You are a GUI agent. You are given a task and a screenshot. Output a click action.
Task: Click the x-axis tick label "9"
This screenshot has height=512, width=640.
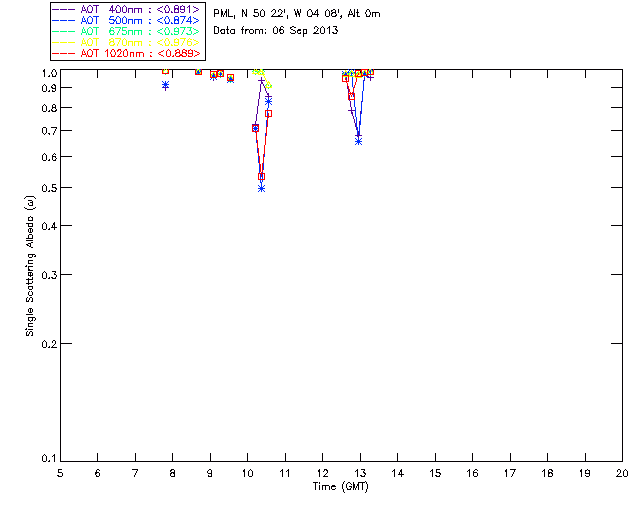tap(210, 473)
